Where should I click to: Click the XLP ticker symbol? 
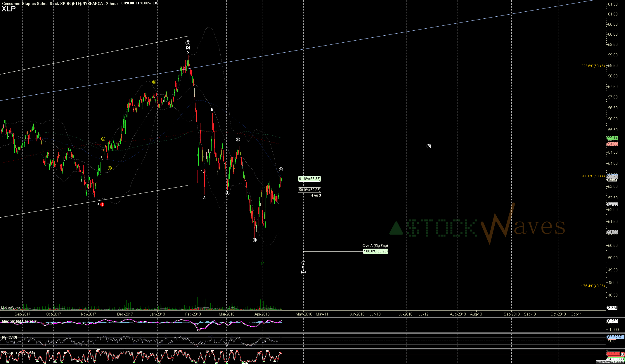tap(9, 9)
